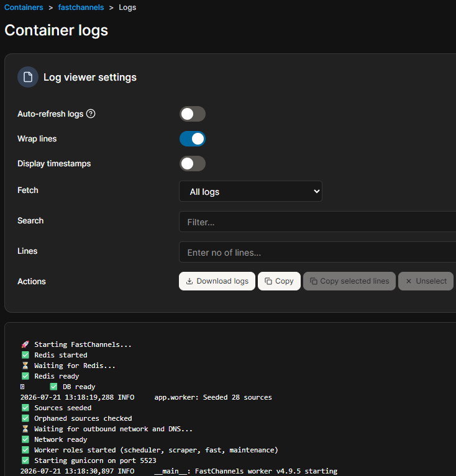Click the green check beside 'Network ready'
The width and height of the screenshot is (456, 476).
pos(25,439)
